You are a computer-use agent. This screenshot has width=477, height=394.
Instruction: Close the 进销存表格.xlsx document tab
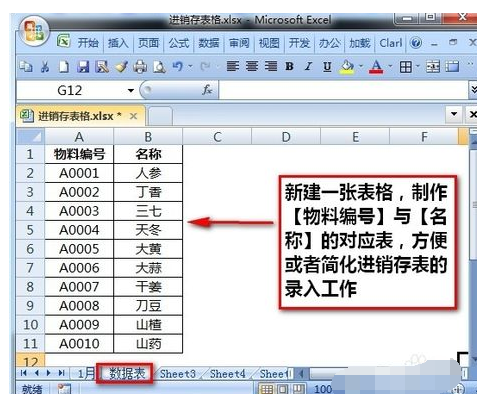tap(133, 116)
